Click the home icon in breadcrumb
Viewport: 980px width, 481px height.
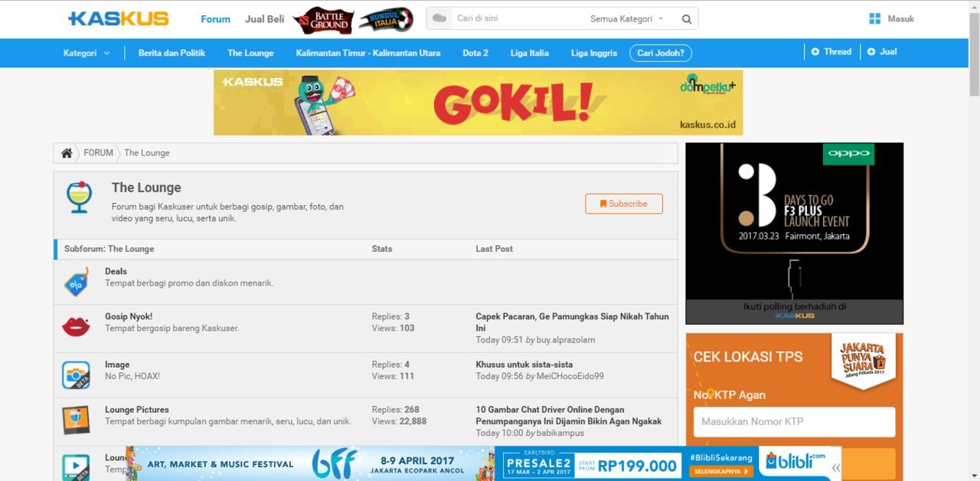[x=67, y=153]
